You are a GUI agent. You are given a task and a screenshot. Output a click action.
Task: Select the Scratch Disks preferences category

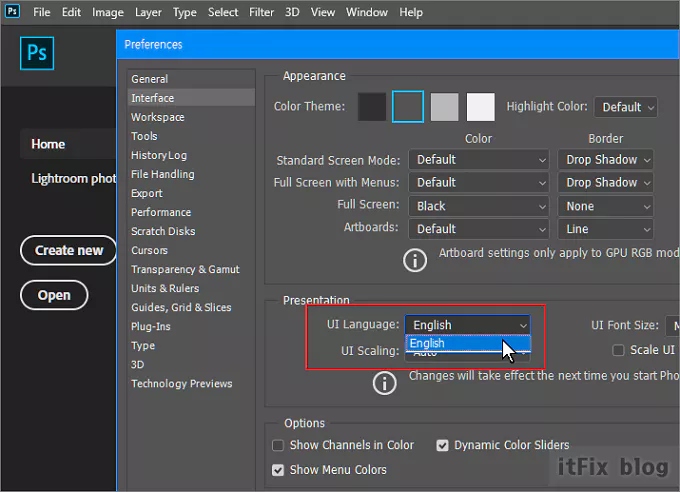point(191,231)
